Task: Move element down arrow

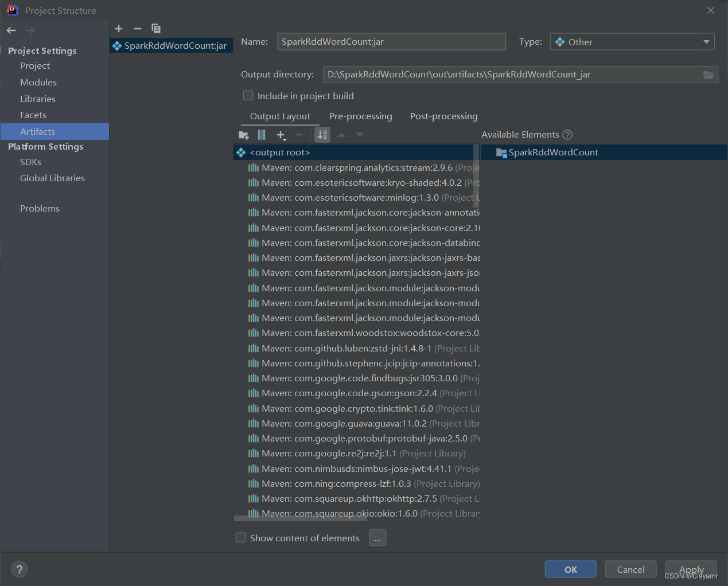Action: pos(360,135)
